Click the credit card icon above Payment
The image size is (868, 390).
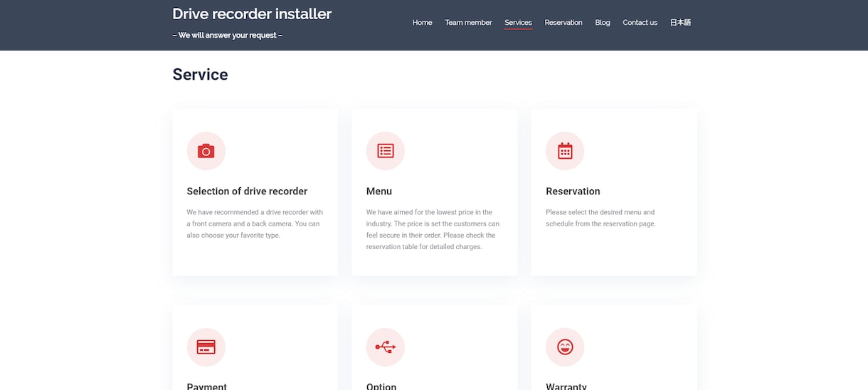(206, 347)
